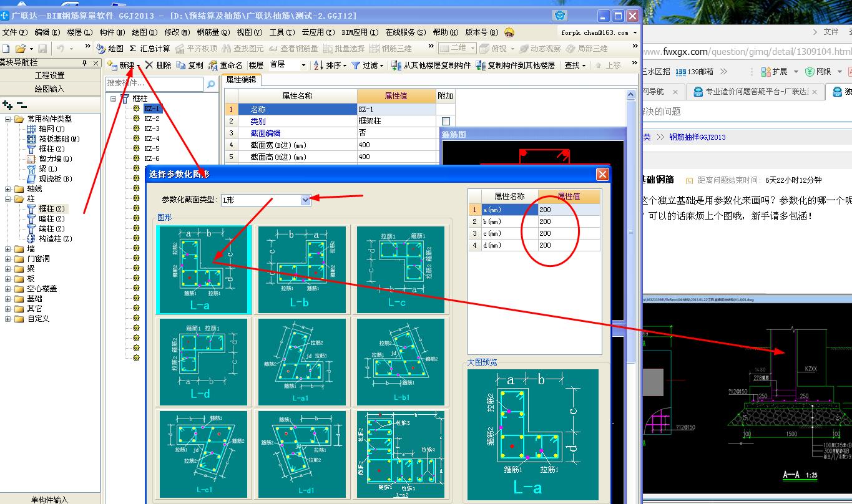Click 删除 delete component button
This screenshot has width=852, height=504.
[159, 65]
